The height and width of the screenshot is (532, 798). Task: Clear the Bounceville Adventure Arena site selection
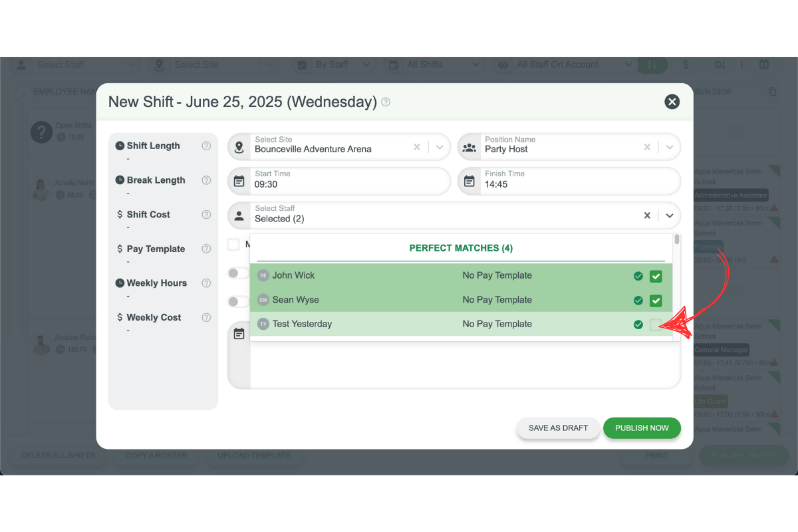point(417,147)
